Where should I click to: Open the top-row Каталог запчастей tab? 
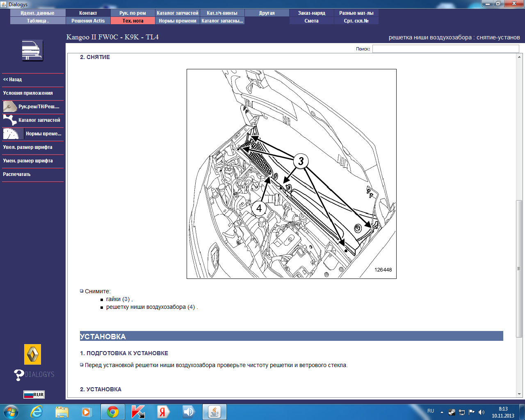[x=178, y=13]
